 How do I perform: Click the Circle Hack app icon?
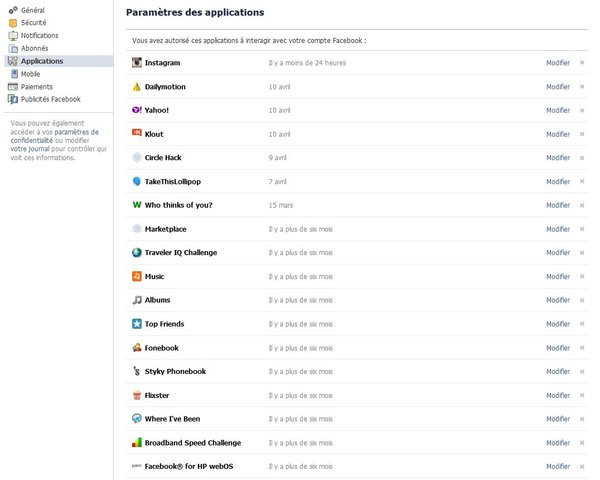pyautogui.click(x=137, y=157)
